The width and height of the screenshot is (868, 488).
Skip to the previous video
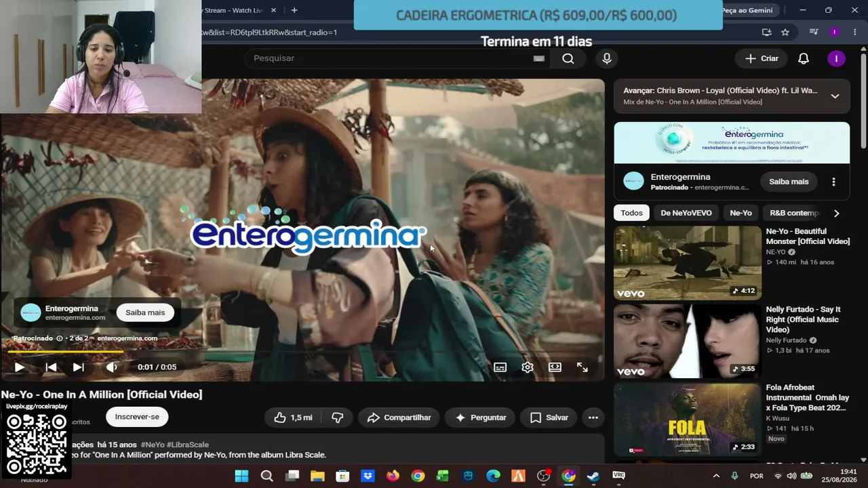click(51, 367)
